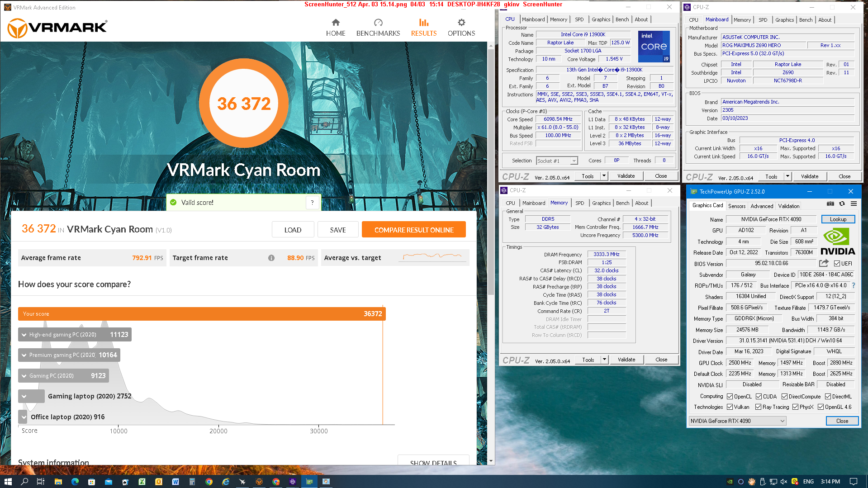868x488 pixels.
Task: Launch Microsoft Edge from taskbar
Action: coord(75,482)
